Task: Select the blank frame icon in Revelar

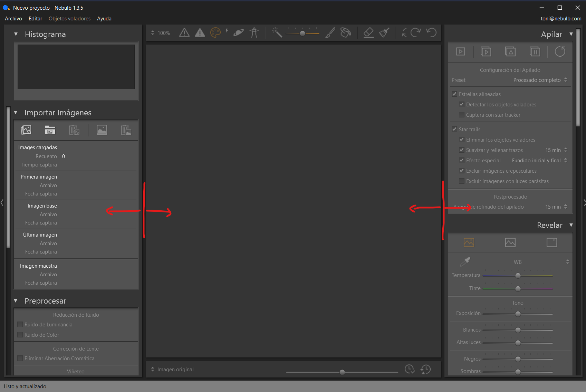Action: pyautogui.click(x=552, y=242)
